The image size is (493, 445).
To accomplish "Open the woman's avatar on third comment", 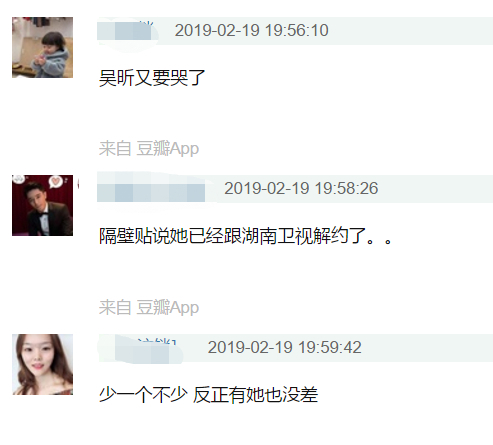I will coord(43,364).
